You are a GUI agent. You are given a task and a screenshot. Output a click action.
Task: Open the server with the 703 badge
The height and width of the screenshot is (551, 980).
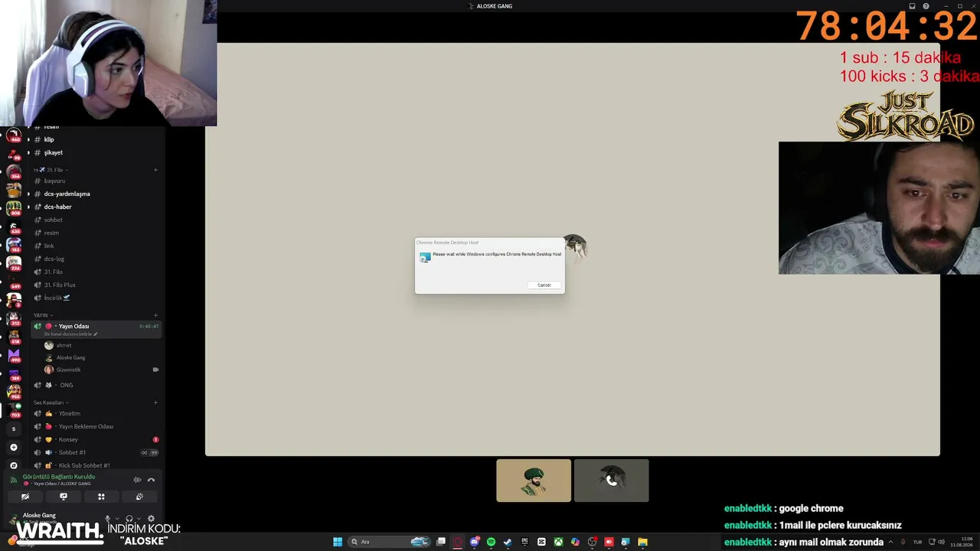(x=13, y=409)
